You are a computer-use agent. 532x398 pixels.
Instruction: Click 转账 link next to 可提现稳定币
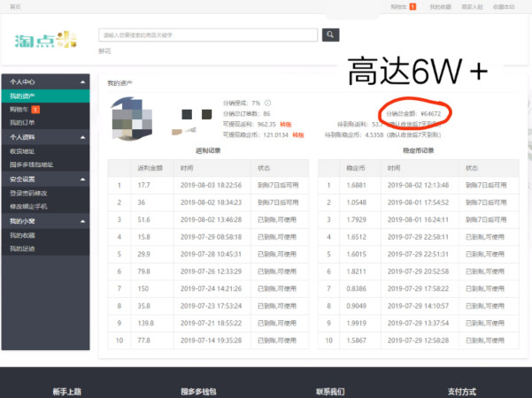tap(297, 135)
